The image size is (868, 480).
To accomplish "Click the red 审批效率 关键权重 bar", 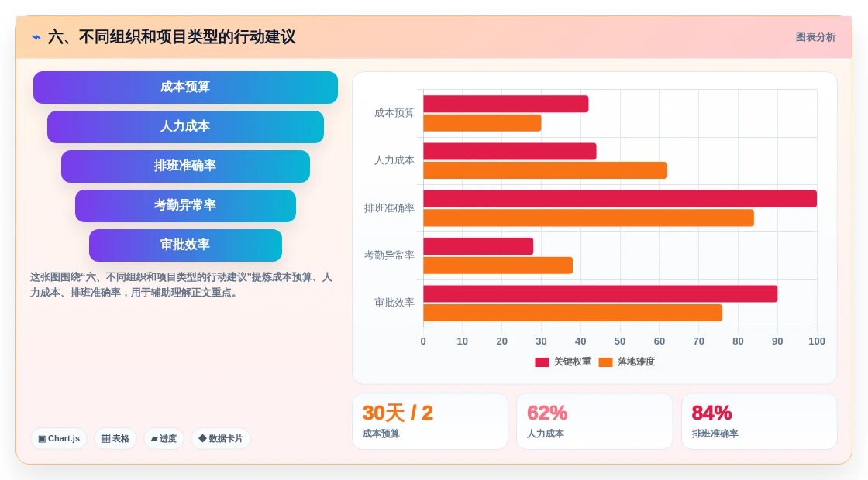I will pyautogui.click(x=601, y=293).
